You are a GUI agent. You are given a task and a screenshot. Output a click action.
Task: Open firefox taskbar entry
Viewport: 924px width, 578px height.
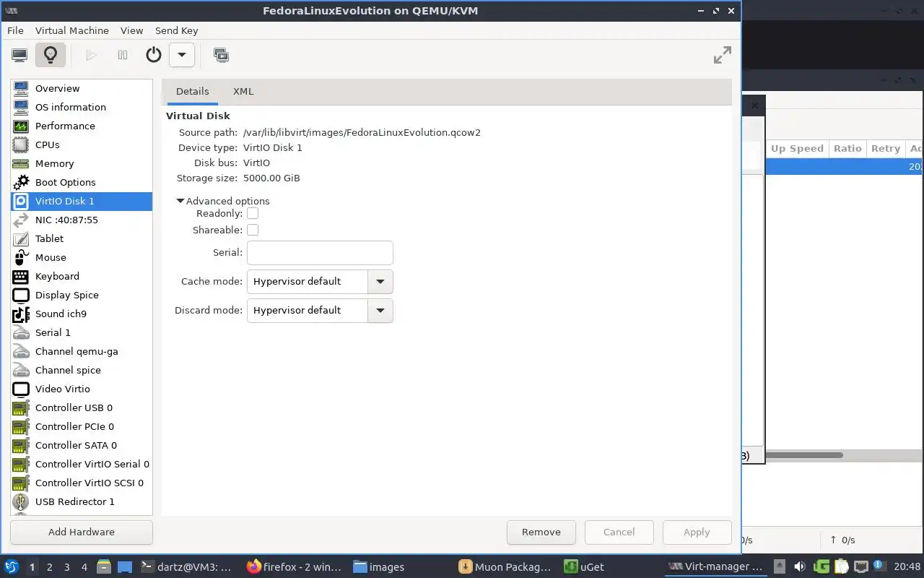click(x=294, y=567)
